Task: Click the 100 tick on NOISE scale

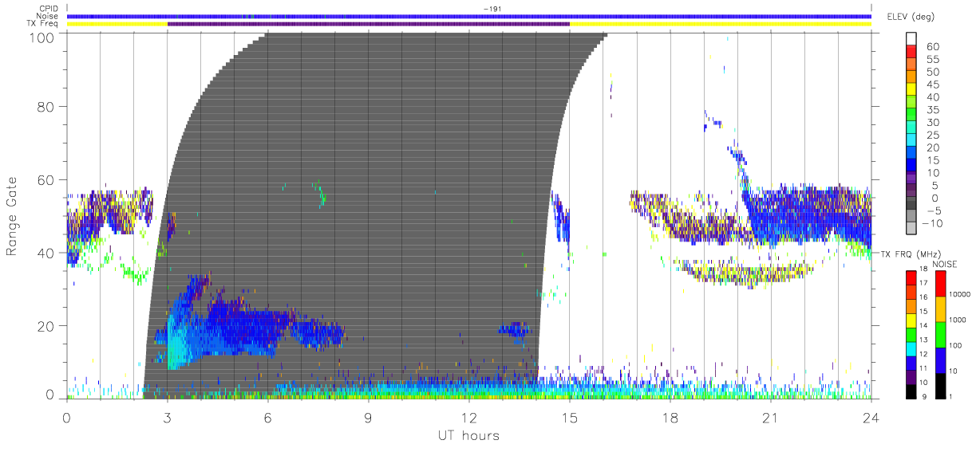Action: tap(956, 344)
